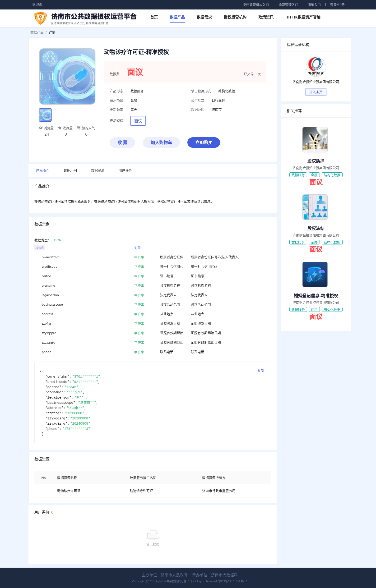Screen dimensions: 376x588
Task: Click 复制 to copy the JSON sample
Action: tap(261, 371)
